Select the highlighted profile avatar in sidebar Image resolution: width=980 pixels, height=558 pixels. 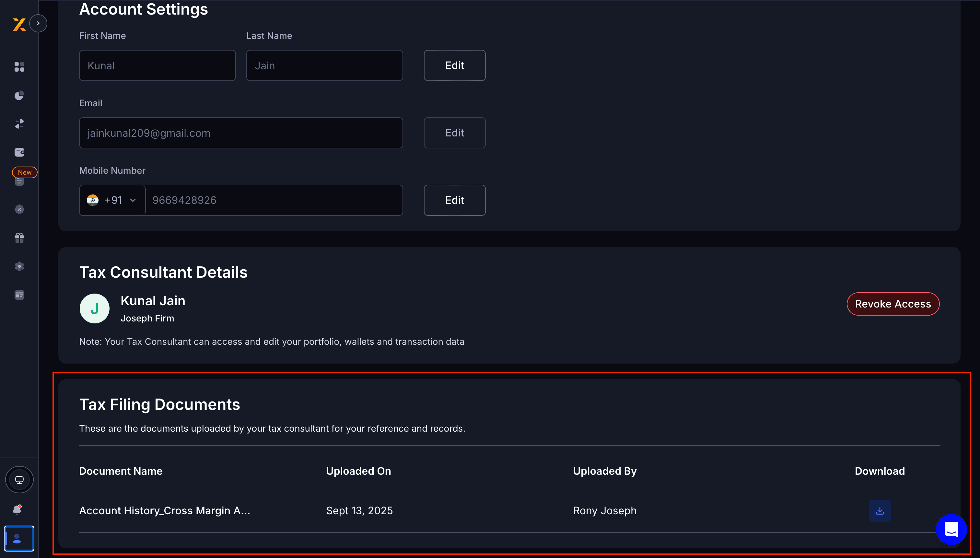(x=19, y=539)
